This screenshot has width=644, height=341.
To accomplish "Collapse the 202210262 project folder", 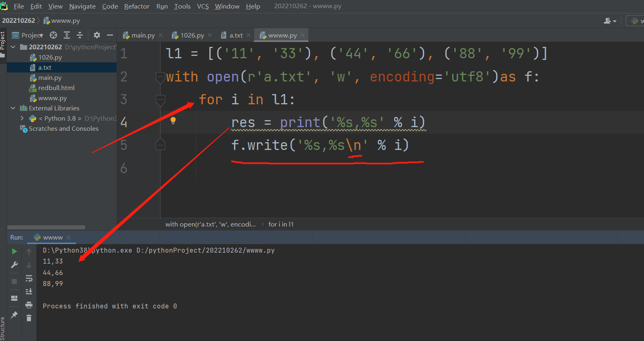I will tap(13, 47).
